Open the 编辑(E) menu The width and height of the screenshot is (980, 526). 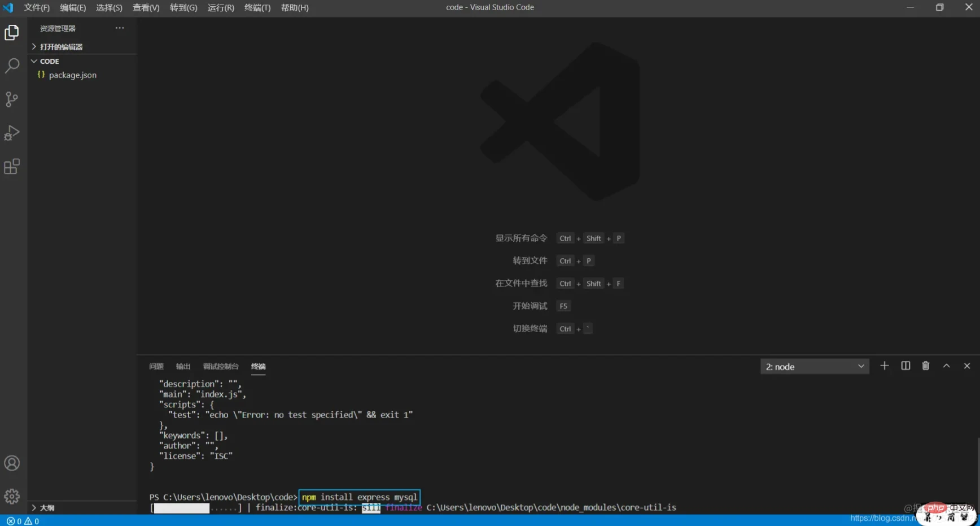[x=73, y=8]
